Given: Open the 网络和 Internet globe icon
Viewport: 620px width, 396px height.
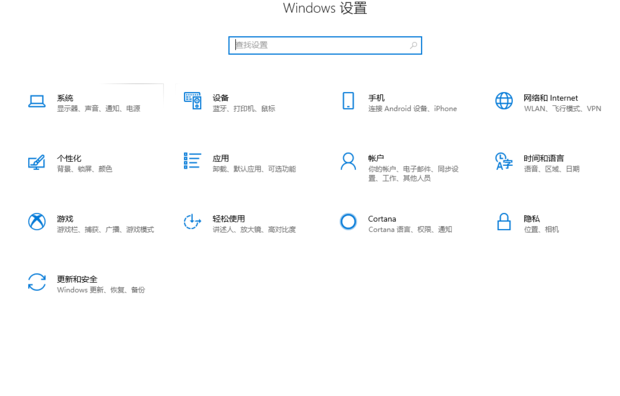Looking at the screenshot, I should coord(504,101).
